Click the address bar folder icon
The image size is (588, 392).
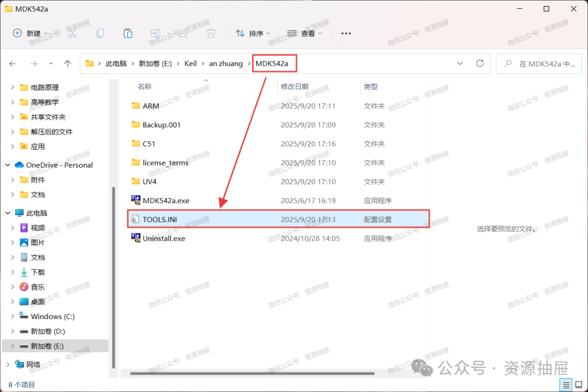click(x=89, y=63)
